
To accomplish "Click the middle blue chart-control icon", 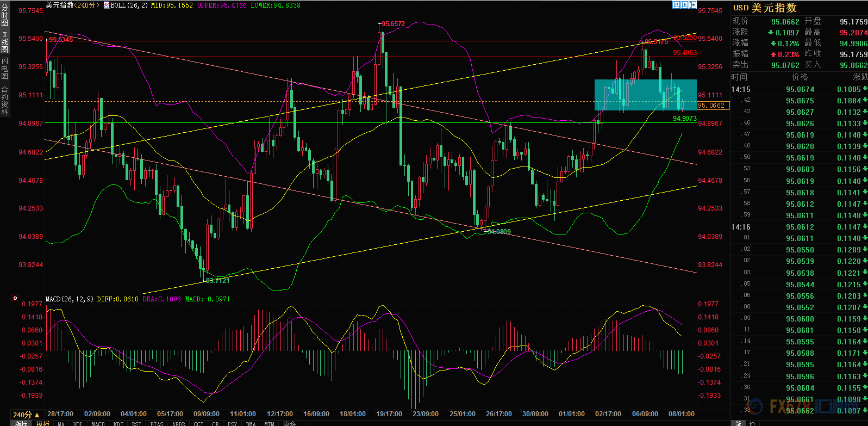I will point(684,5).
